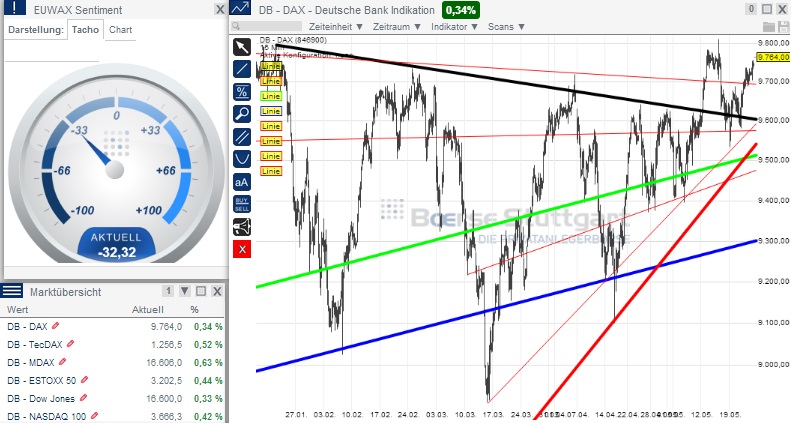Click the pencil icon next to DB - ESTOXX 50
791x423 pixels.
pyautogui.click(x=85, y=380)
